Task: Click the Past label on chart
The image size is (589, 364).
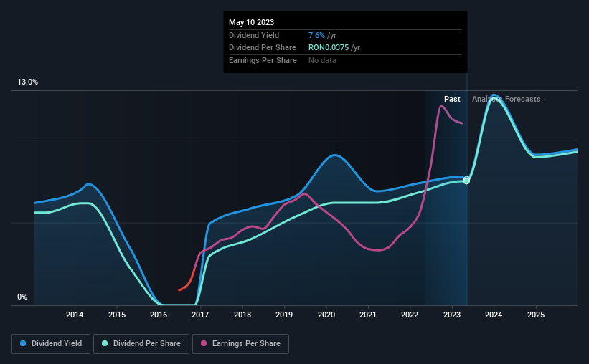Action: [452, 99]
